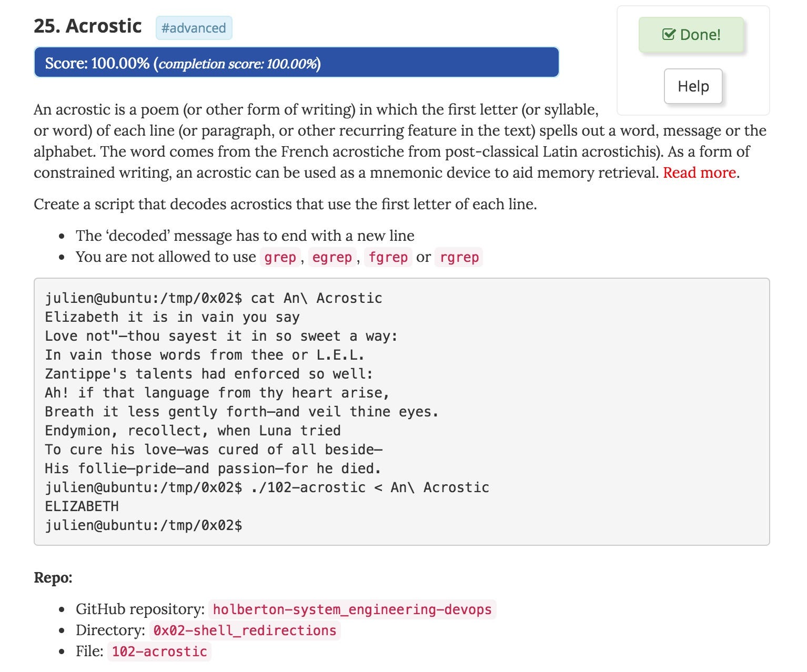Click the completion score text
Screen dimensions: 807x672
(238, 64)
